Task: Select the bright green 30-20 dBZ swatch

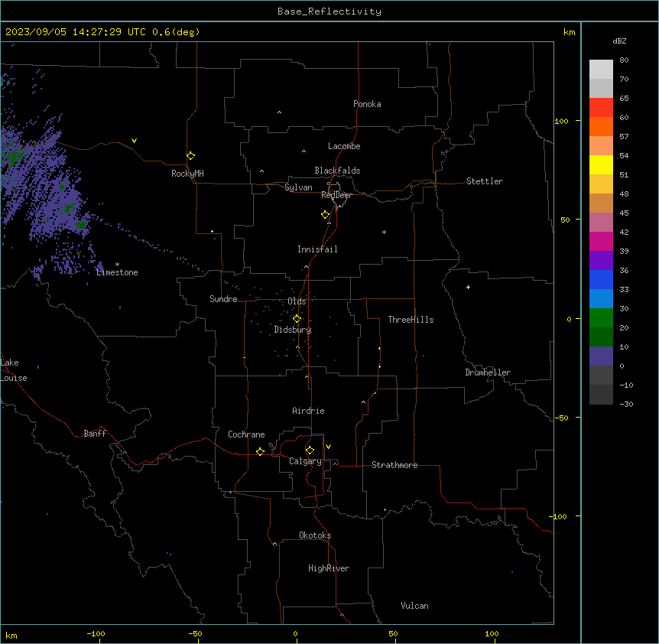Action: (x=601, y=318)
